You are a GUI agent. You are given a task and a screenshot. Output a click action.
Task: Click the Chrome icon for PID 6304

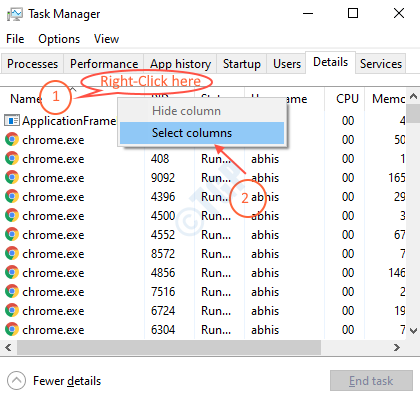[12, 330]
